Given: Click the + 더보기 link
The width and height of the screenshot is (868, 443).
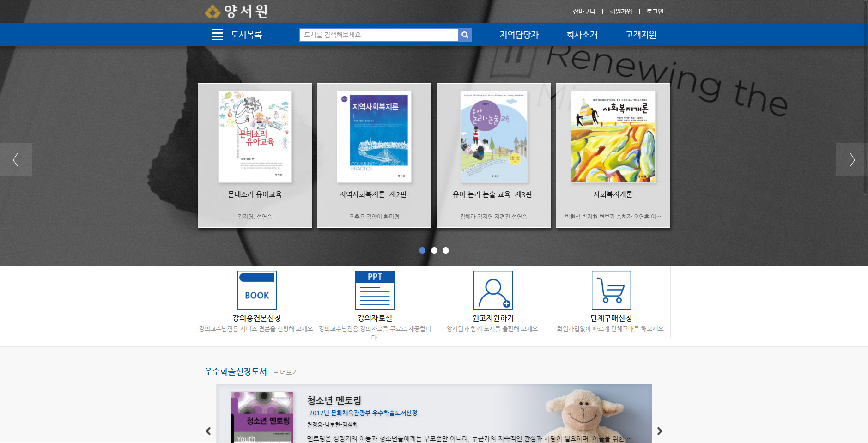Looking at the screenshot, I should coord(286,372).
